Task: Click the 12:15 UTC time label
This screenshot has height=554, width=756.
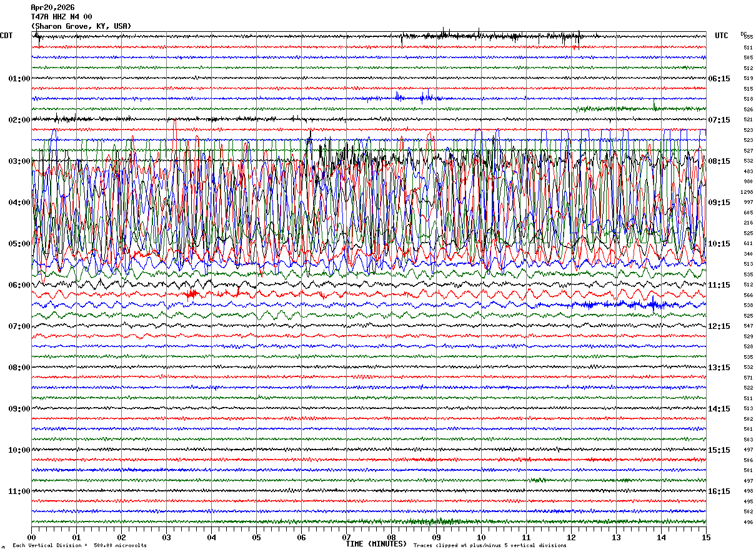Action: click(x=719, y=326)
